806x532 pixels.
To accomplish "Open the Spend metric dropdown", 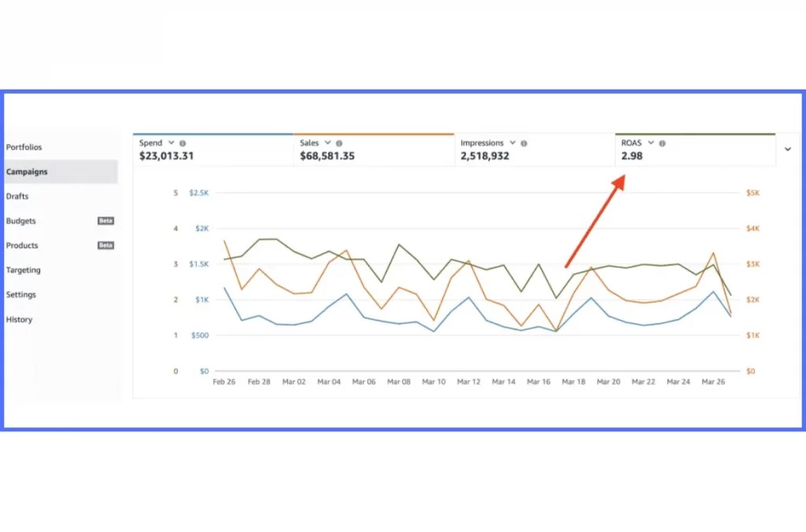I will click(x=170, y=143).
